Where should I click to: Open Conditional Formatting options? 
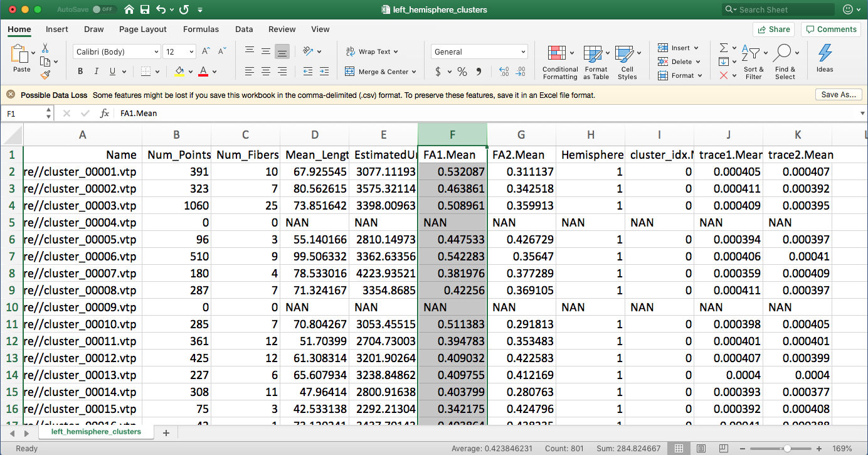click(x=560, y=62)
